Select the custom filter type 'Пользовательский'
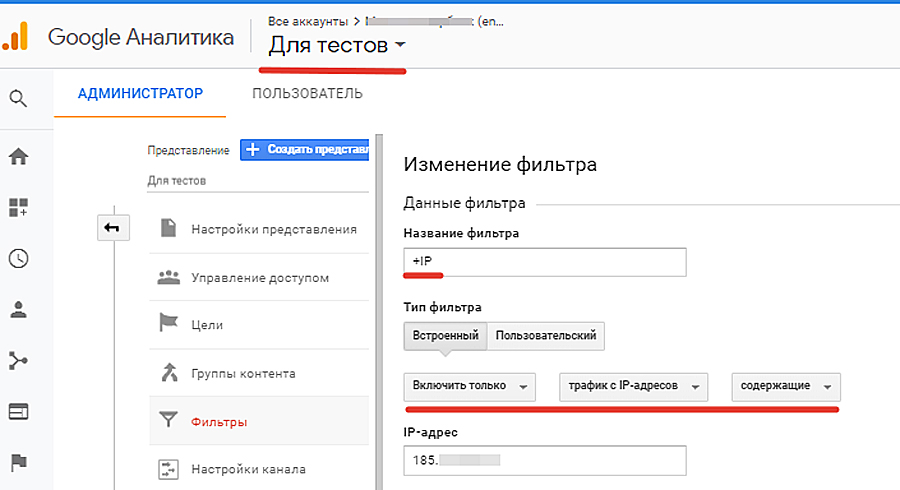Viewport: 900px width, 490px height. (x=546, y=336)
